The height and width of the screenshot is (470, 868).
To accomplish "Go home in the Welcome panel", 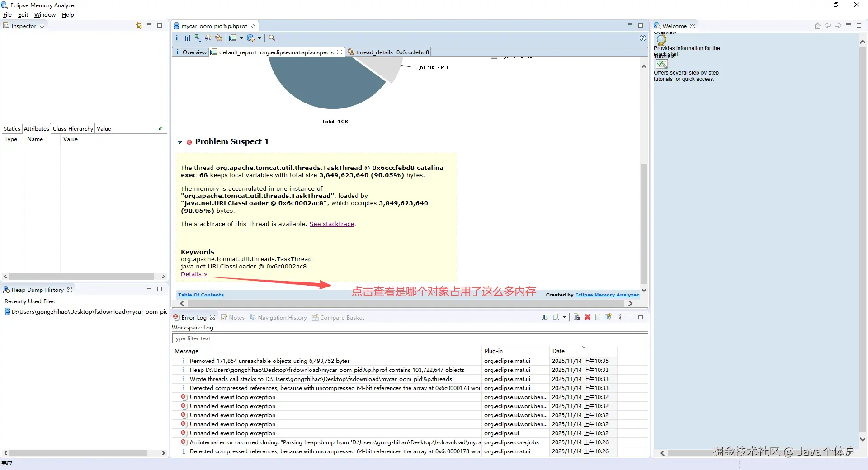I will click(x=817, y=26).
